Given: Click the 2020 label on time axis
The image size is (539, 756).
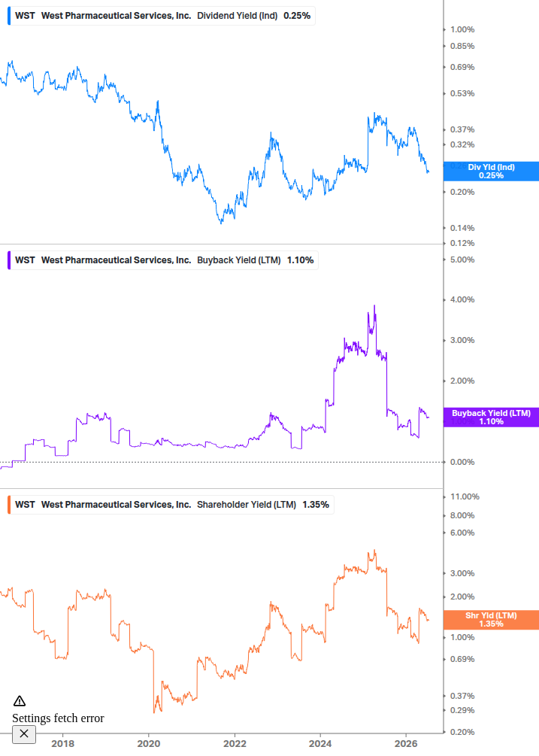Looking at the screenshot, I should pos(148,743).
